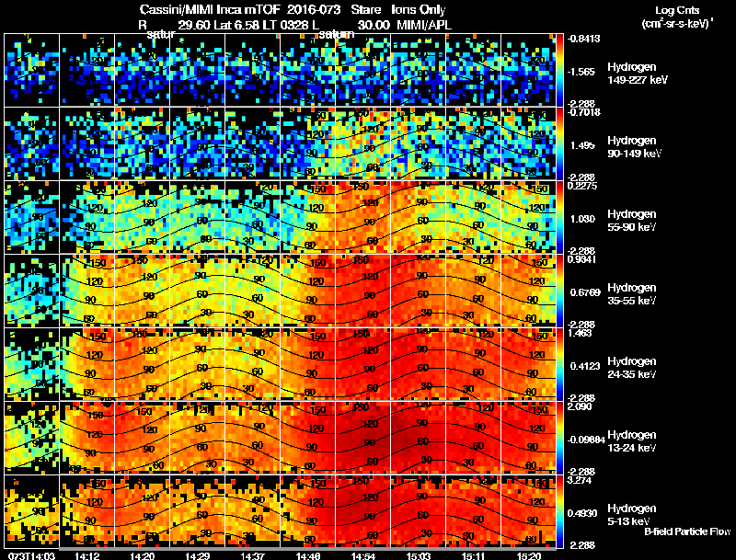Viewport: 736px width, 560px height.
Task: Click the 14:54 image panel in 35-55 keV row
Action: click(x=363, y=291)
